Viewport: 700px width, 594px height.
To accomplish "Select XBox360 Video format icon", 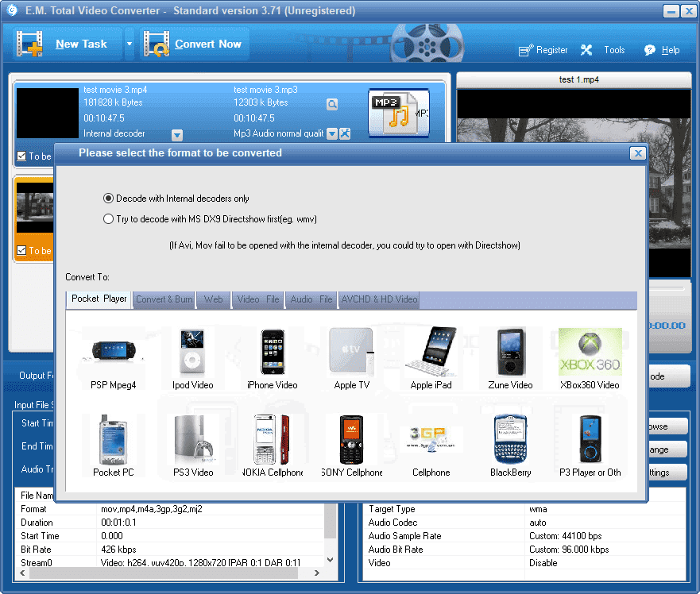I will click(x=590, y=352).
